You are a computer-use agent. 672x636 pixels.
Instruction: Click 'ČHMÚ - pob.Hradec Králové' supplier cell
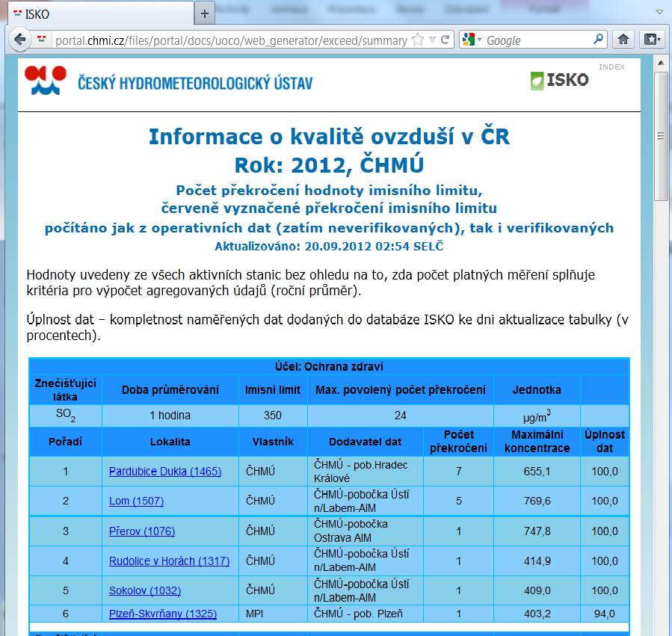(365, 472)
